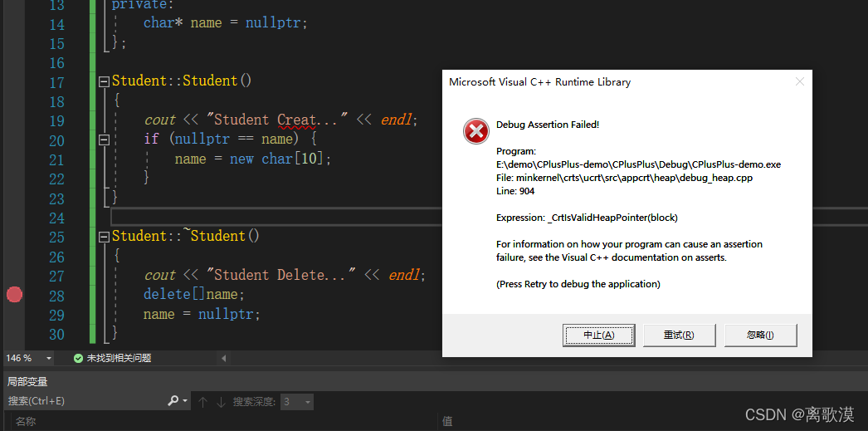Click line number 17 in the gutter
Image resolution: width=868 pixels, height=431 pixels.
(57, 83)
